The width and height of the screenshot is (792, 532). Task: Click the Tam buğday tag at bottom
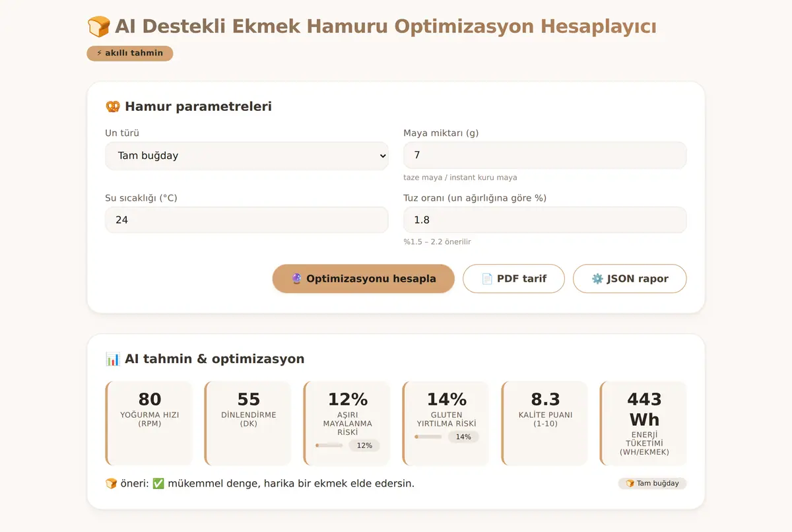pos(652,484)
